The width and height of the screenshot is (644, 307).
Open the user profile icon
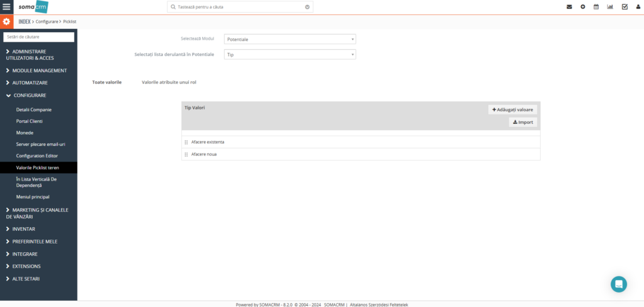point(638,7)
